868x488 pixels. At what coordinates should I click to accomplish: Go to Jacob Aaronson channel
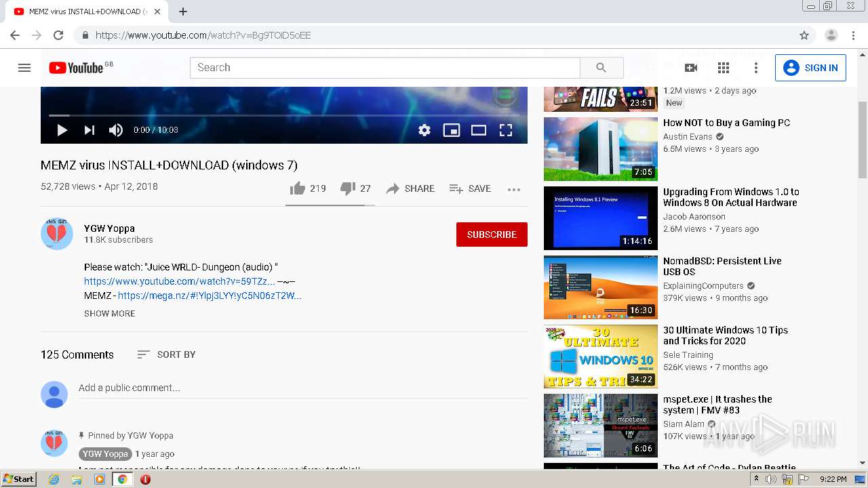click(694, 216)
